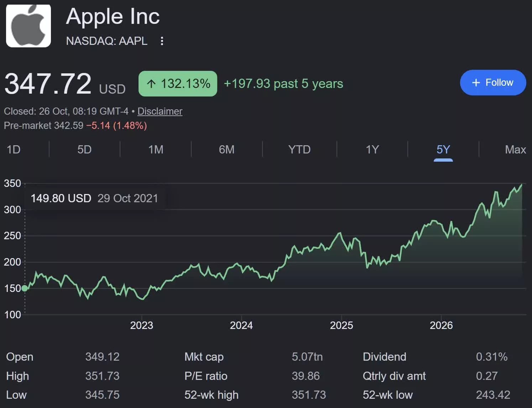Click the 52-wk high label
The height and width of the screenshot is (408, 532).
click(x=212, y=395)
